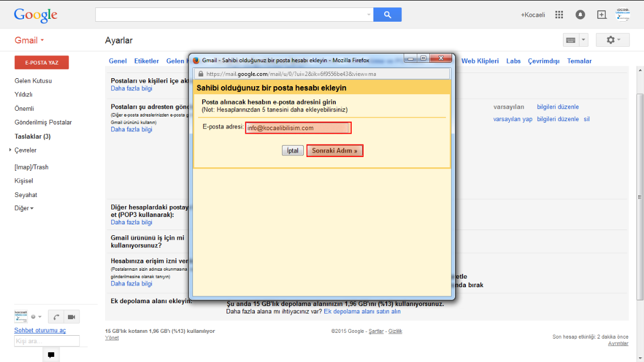Click the Ek depolama alanı satın alın link
644x362 pixels.
point(362,311)
